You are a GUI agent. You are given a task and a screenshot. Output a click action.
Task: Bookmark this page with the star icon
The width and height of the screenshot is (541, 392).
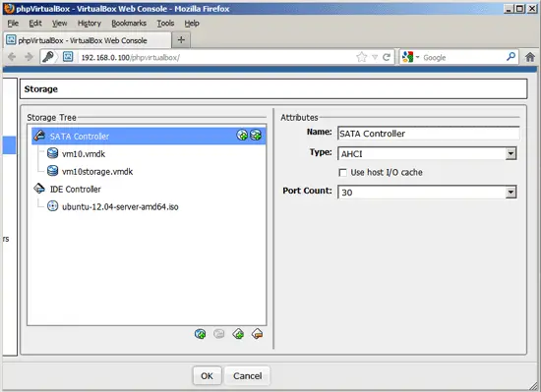pyautogui.click(x=362, y=57)
